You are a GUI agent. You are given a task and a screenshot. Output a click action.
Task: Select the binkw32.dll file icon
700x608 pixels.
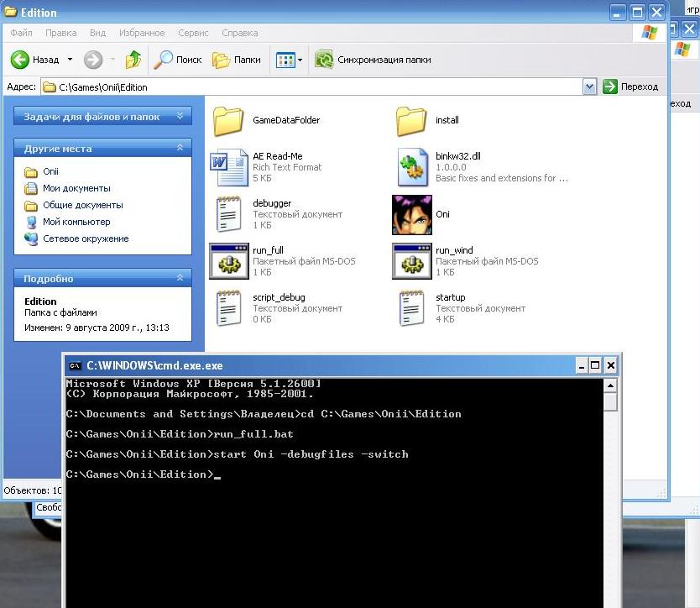click(412, 167)
